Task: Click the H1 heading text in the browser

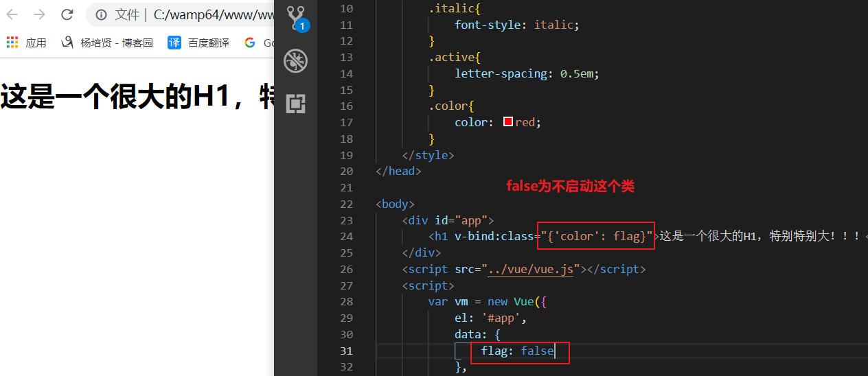Action: (137, 97)
